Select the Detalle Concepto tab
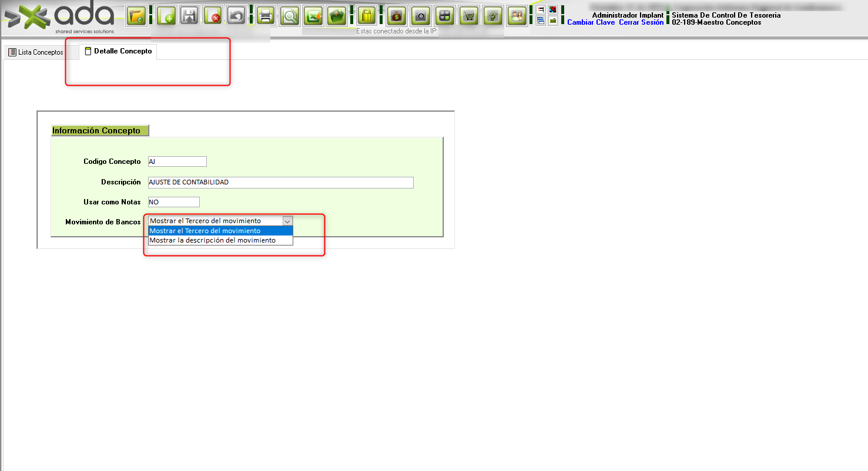Viewport: 868px width, 471px height. [118, 52]
